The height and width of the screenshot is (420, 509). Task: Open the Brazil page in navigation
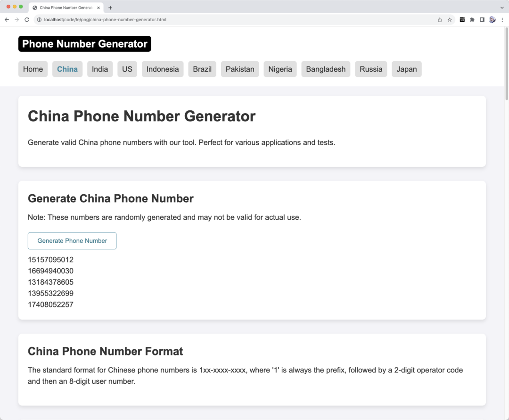[202, 69]
